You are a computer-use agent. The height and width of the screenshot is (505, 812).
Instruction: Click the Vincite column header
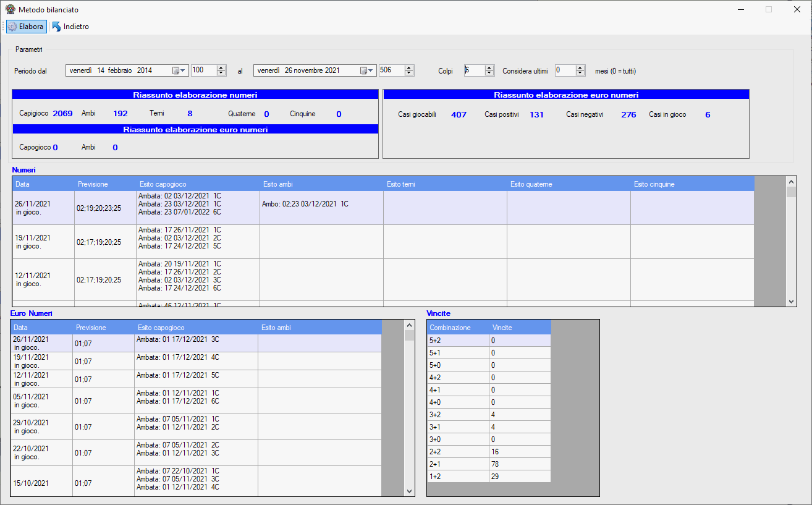click(x=520, y=328)
